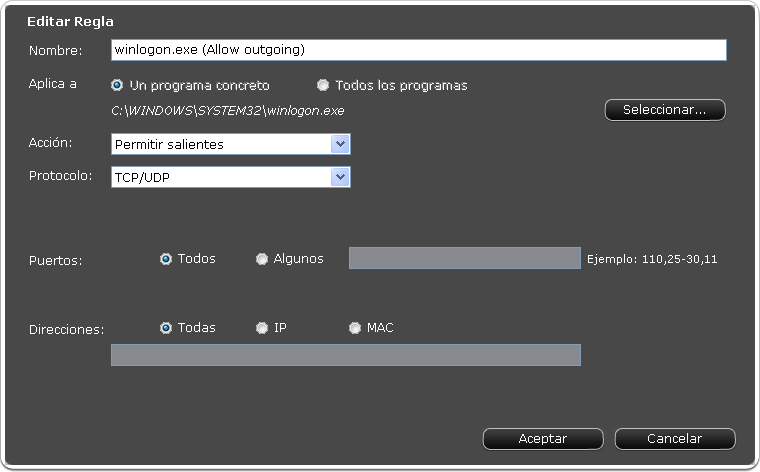Viewport: 760px width, 472px height.
Task: Click the 'Editar Regla' dialog title
Action: coord(70,21)
